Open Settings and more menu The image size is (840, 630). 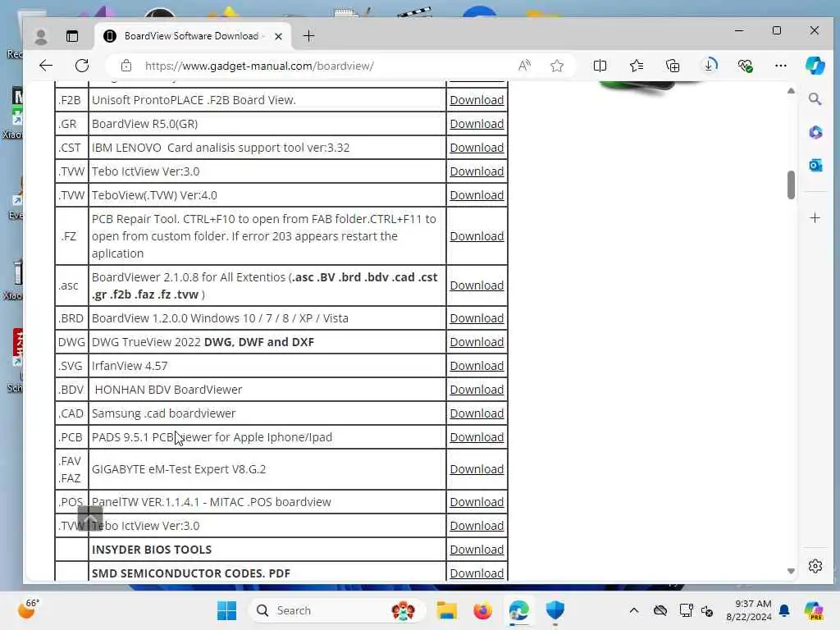[781, 66]
